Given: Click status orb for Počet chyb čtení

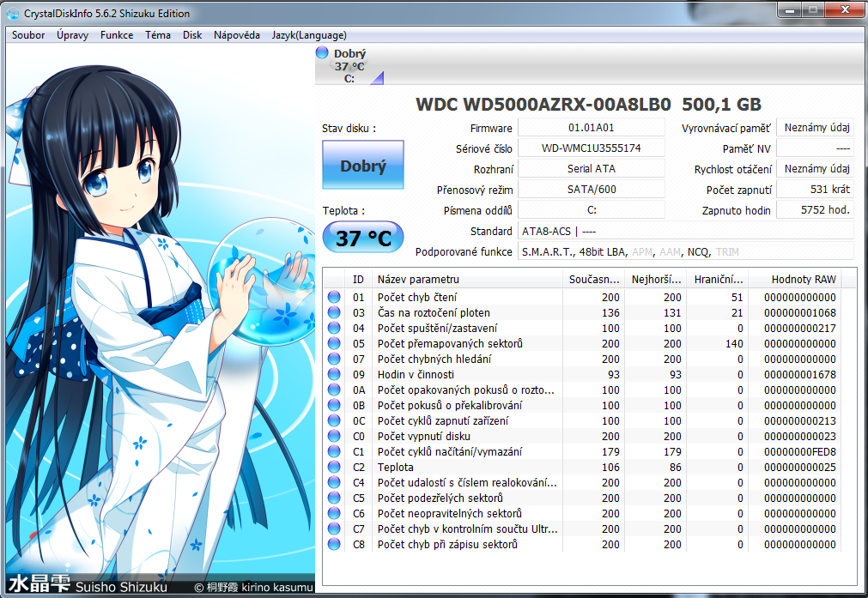Looking at the screenshot, I should tap(334, 297).
